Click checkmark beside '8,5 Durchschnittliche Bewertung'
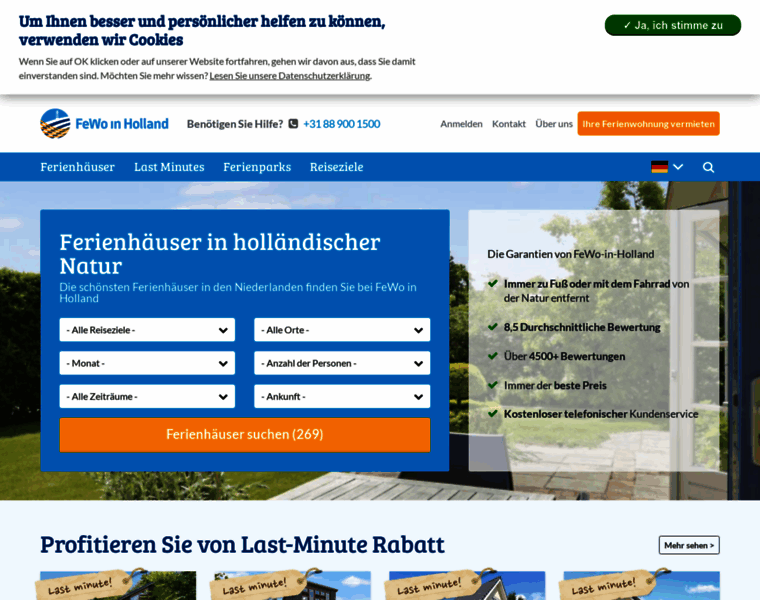 [x=493, y=327]
